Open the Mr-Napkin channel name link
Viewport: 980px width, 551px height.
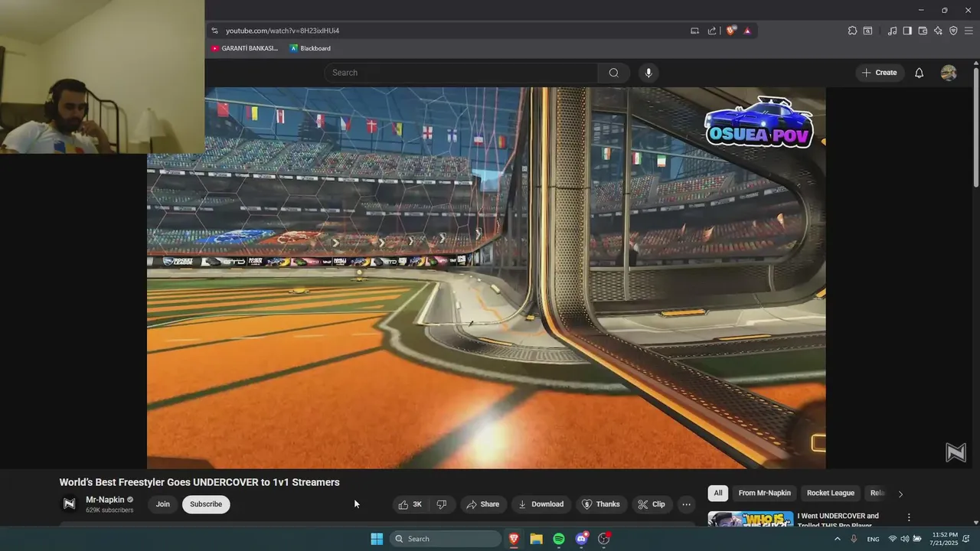(x=105, y=500)
